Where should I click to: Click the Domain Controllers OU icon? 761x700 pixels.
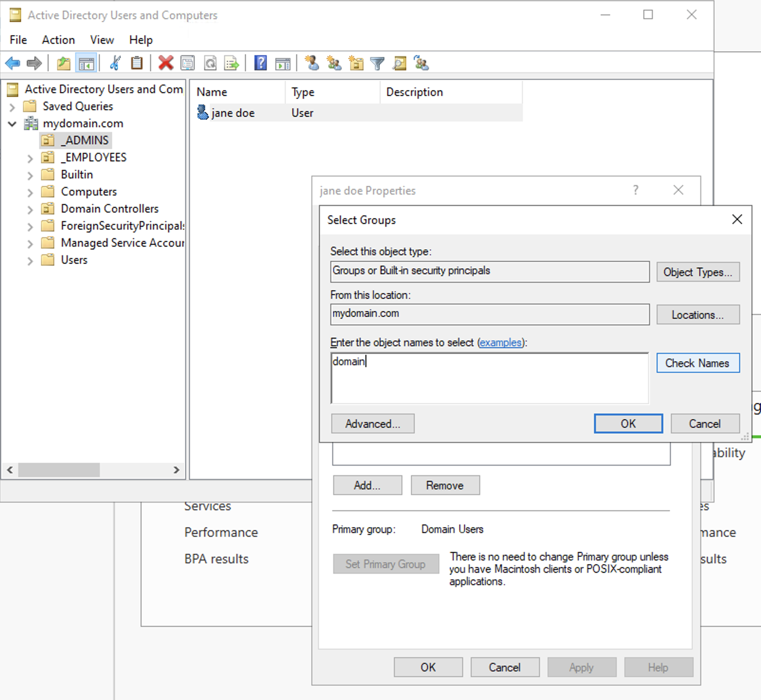tap(47, 208)
